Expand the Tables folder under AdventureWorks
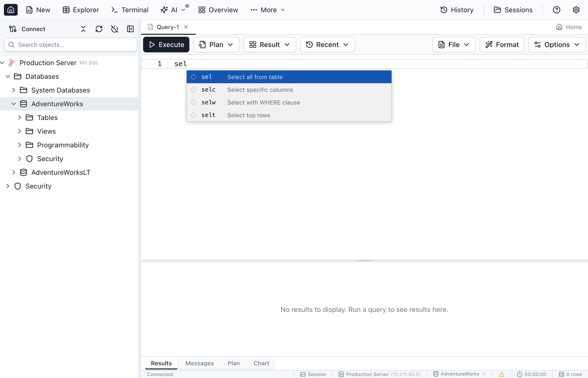The width and height of the screenshot is (588, 378). click(20, 117)
